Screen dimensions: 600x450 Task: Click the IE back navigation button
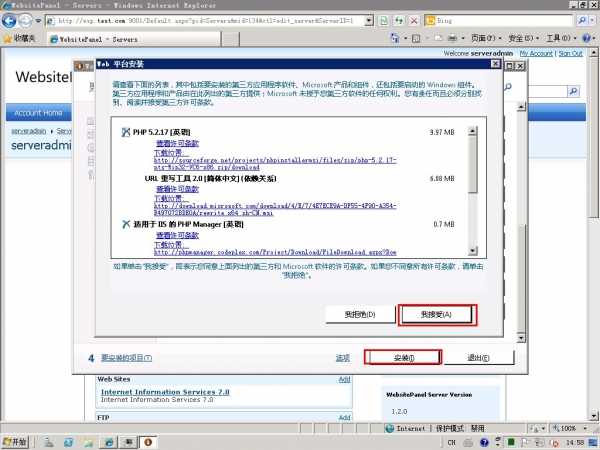click(x=9, y=20)
